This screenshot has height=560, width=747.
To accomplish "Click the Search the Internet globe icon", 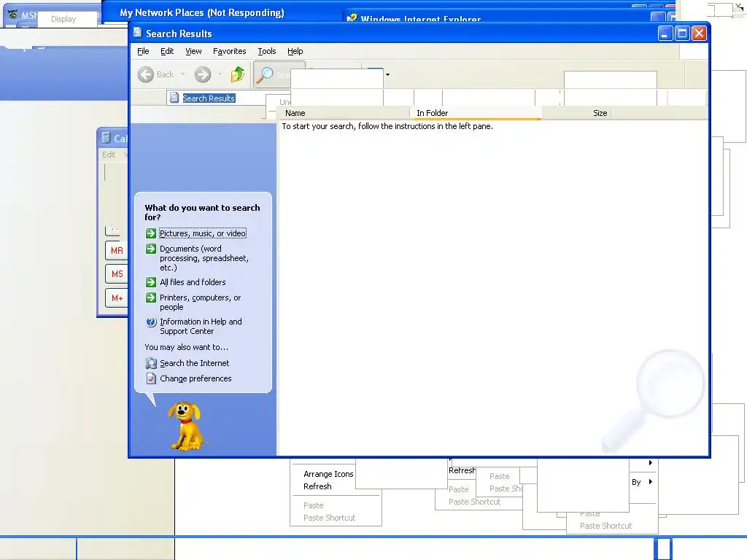I will tap(151, 363).
